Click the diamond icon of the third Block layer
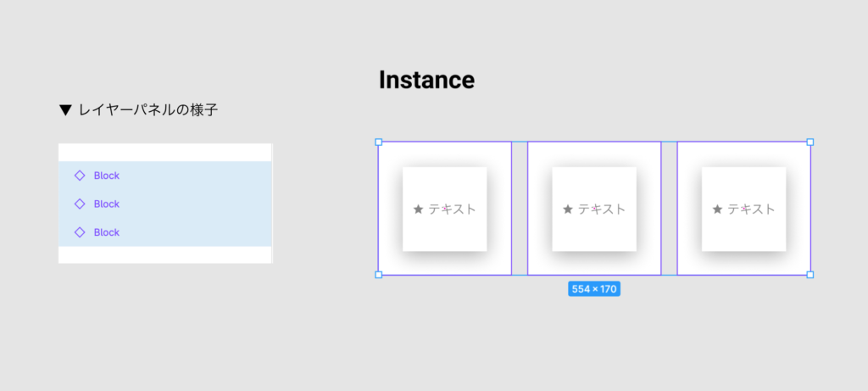 point(80,232)
